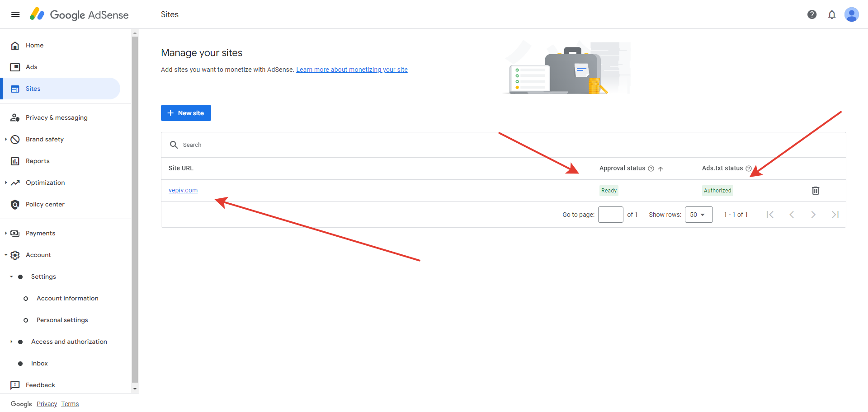Click the Feedback speech bubble icon

tap(15, 385)
